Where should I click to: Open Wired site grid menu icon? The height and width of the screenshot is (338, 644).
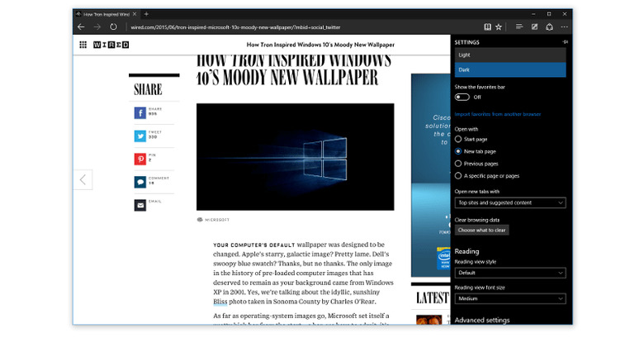83,45
